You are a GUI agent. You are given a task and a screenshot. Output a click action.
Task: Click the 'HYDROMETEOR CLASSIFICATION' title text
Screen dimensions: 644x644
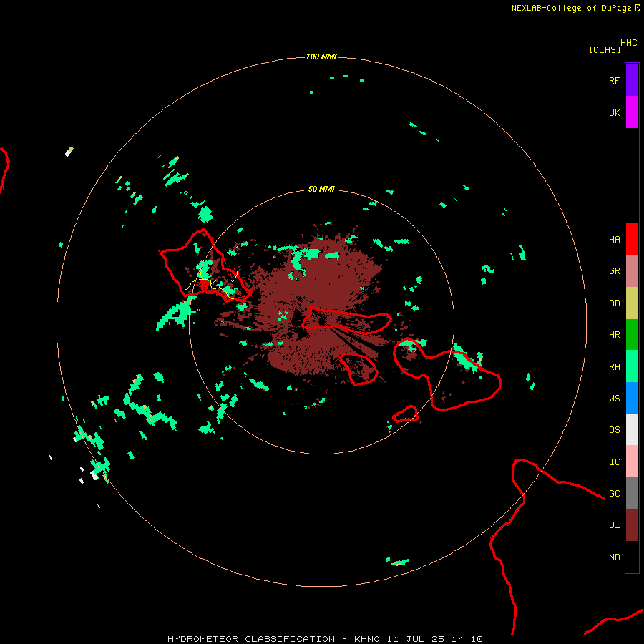coord(251,639)
